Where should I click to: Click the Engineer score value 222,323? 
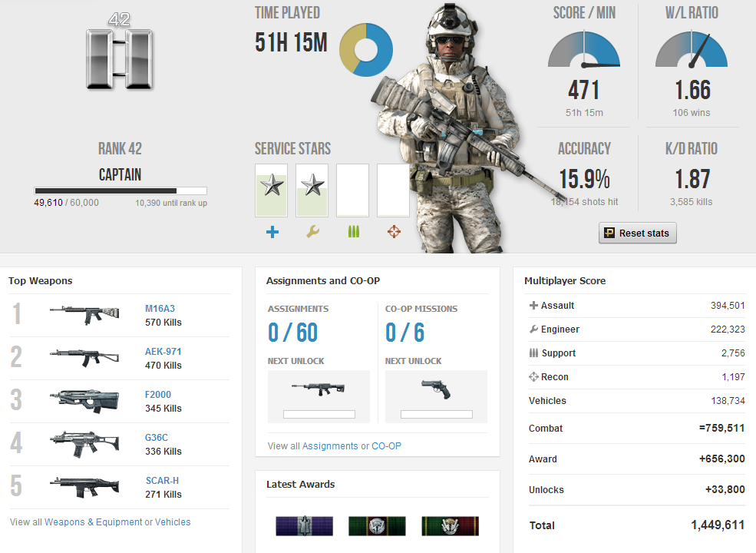(x=728, y=329)
